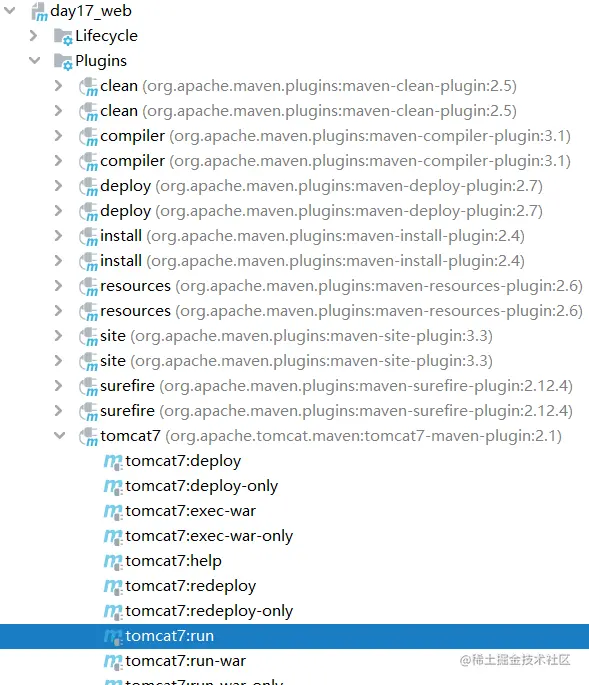Click the plugin icon of the first install entry
This screenshot has width=589, height=685.
pos(89,237)
